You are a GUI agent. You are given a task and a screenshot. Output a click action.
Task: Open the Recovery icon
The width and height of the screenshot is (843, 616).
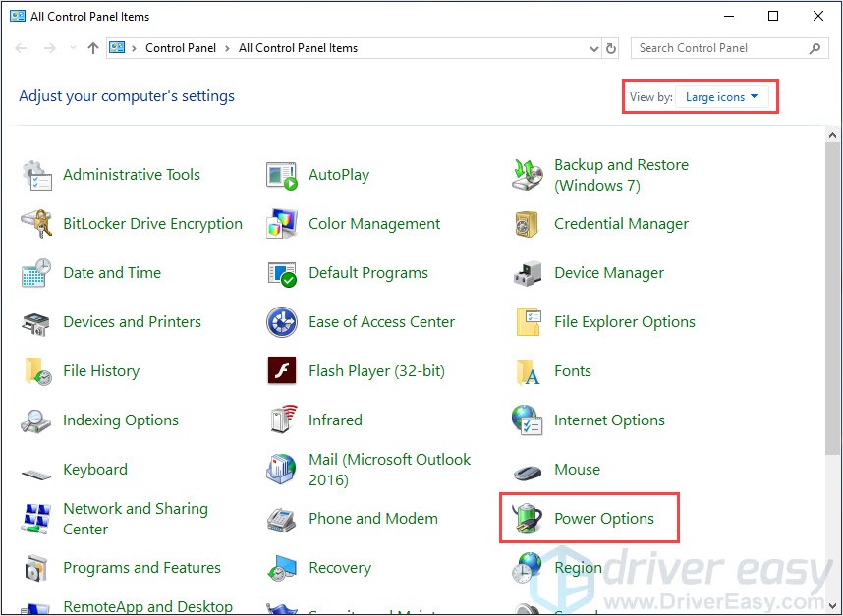click(x=282, y=569)
